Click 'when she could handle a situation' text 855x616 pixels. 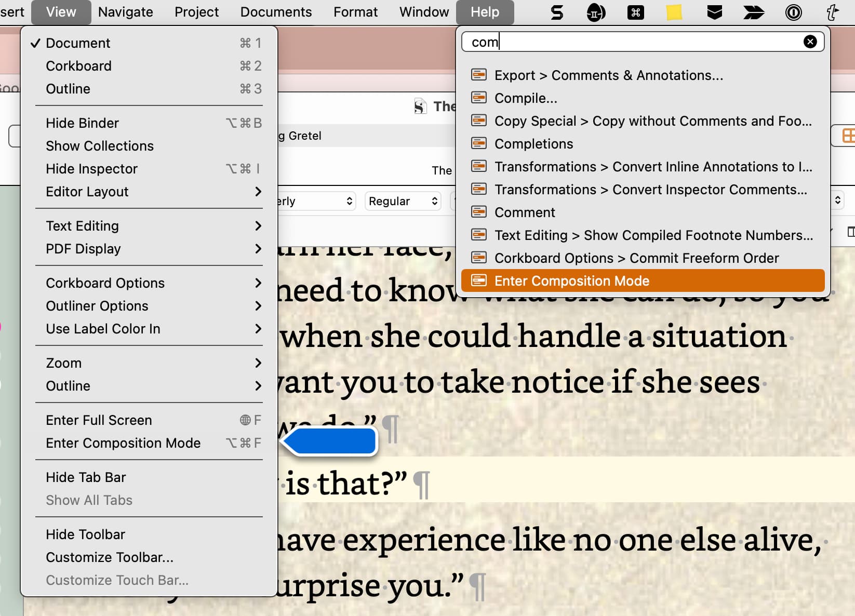(533, 336)
